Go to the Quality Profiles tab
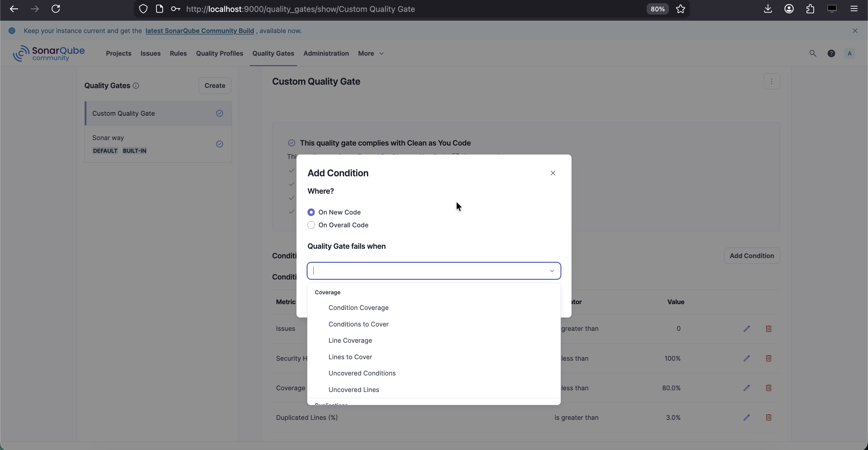 pyautogui.click(x=219, y=53)
